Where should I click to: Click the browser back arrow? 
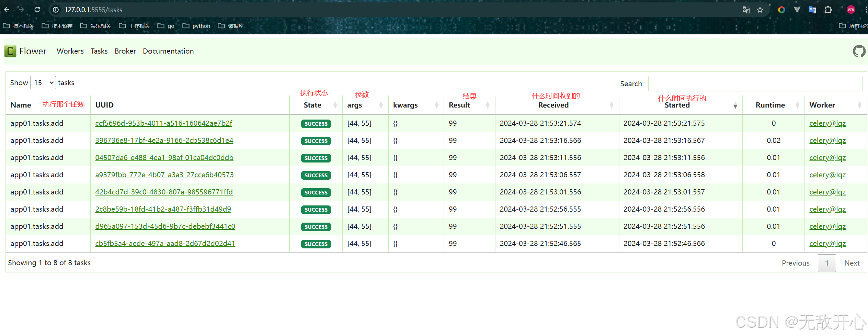click(x=7, y=10)
